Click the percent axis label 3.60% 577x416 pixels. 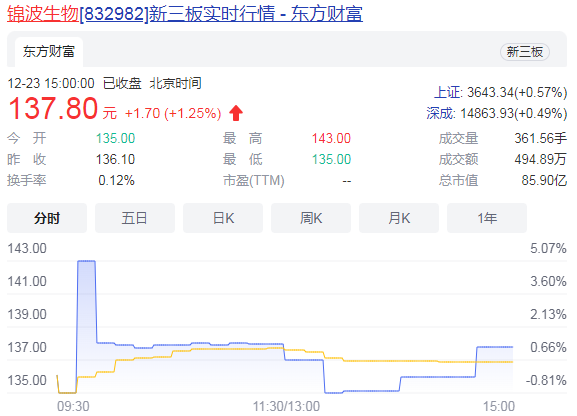(x=548, y=282)
